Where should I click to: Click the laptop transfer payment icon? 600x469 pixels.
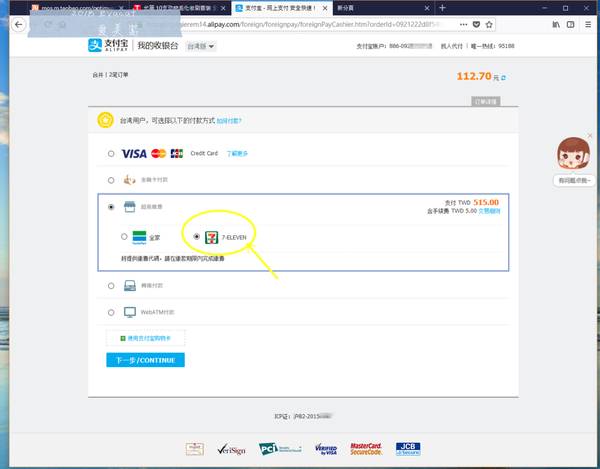[x=130, y=285]
